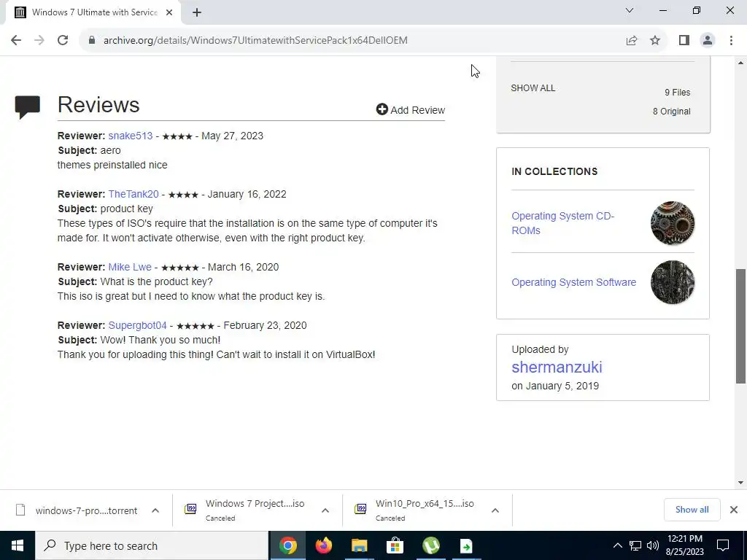Click Show all downloads button

(692, 510)
